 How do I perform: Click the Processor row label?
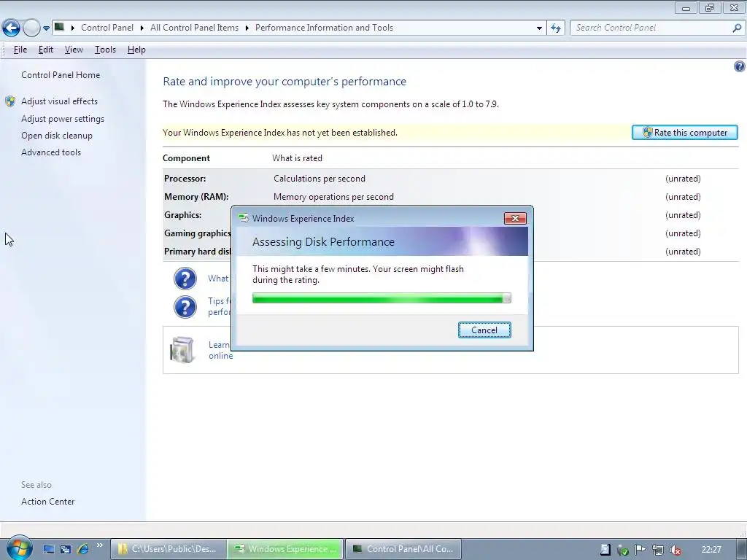click(x=185, y=179)
